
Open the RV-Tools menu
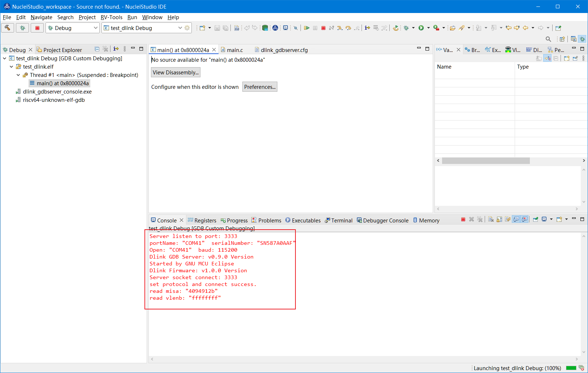tap(111, 17)
